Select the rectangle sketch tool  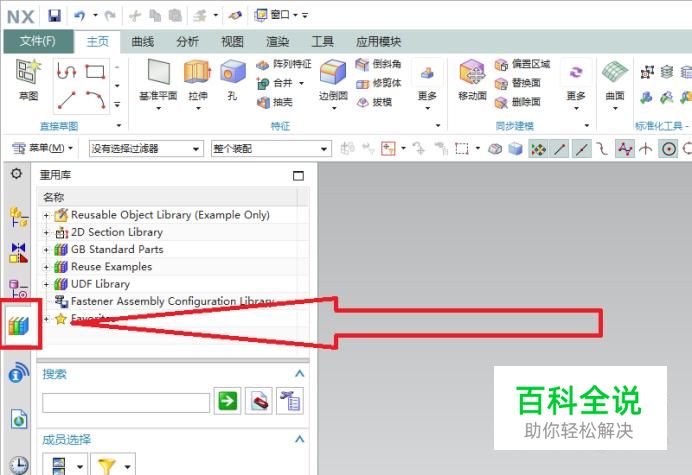point(95,72)
